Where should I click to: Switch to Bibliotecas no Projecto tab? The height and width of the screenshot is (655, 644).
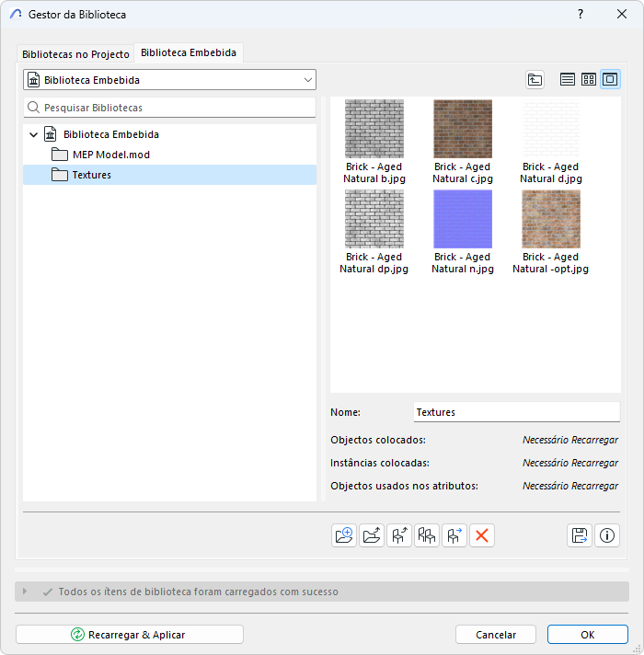(x=75, y=54)
